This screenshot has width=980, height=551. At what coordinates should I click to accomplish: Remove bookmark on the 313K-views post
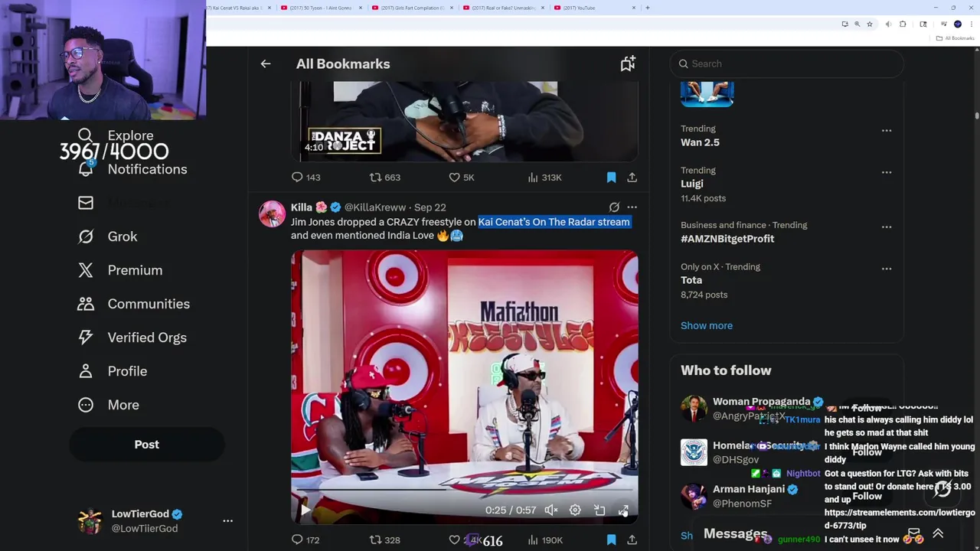611,178
